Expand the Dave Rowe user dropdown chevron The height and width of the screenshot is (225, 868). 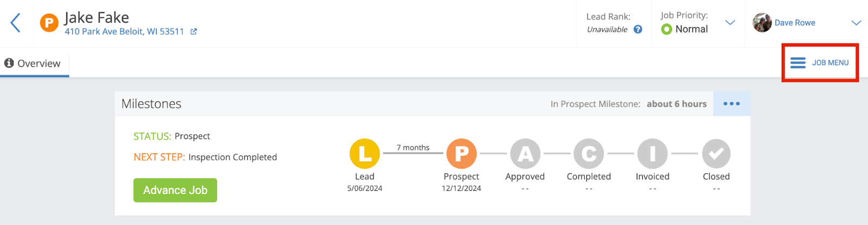click(x=856, y=23)
